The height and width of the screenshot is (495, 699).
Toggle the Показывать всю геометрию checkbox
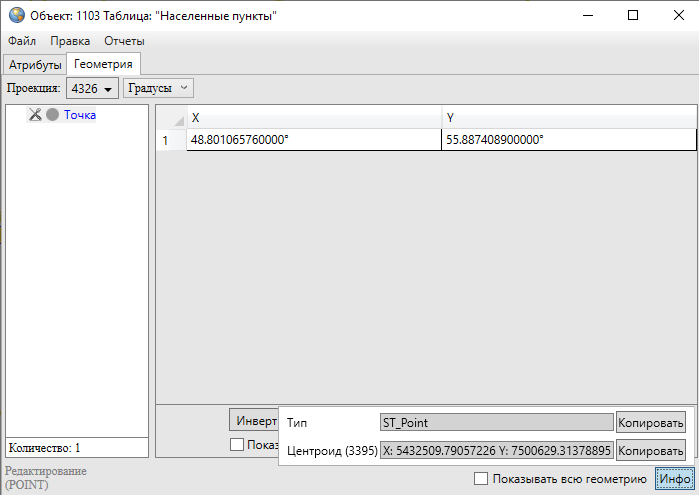[481, 479]
